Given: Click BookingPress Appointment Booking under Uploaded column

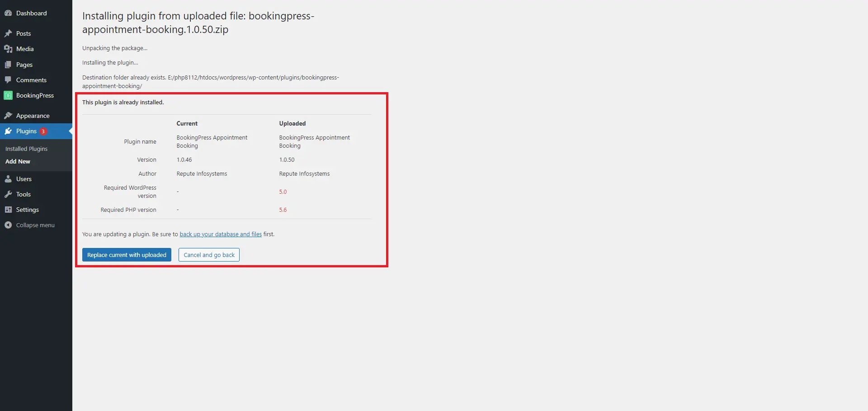Looking at the screenshot, I should click(x=314, y=141).
